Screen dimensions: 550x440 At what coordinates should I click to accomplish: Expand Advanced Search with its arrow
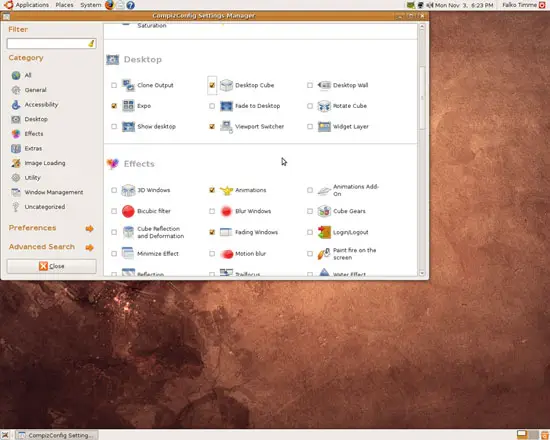90,247
